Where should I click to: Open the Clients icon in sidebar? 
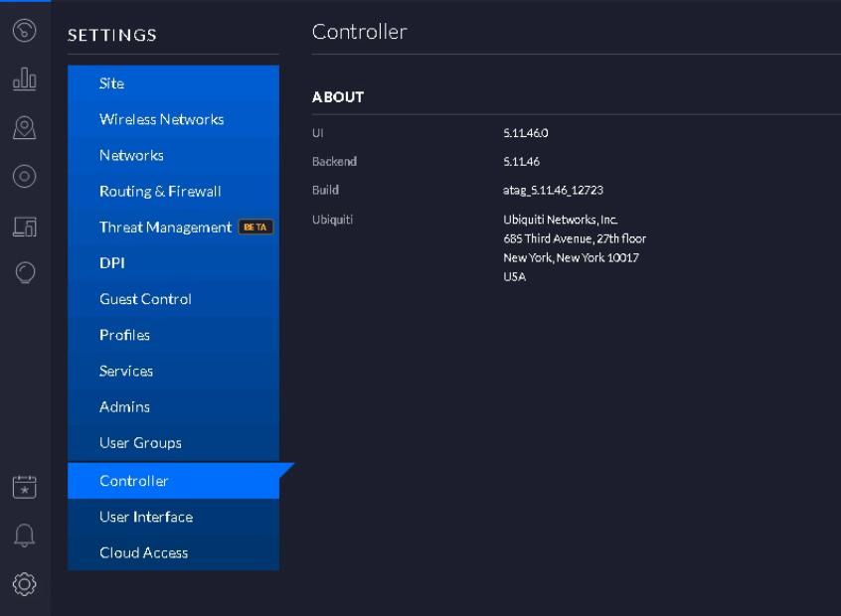click(24, 227)
